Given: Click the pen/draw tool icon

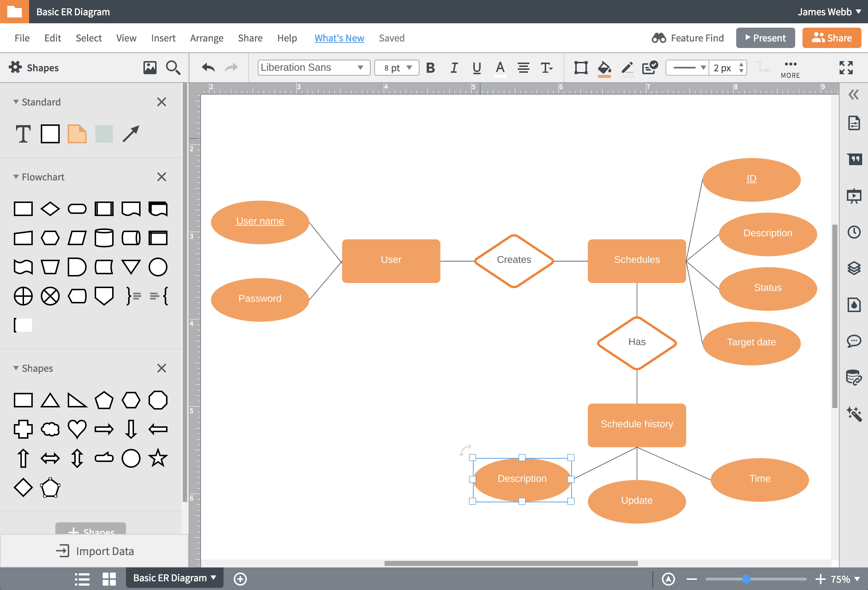Looking at the screenshot, I should tap(627, 67).
